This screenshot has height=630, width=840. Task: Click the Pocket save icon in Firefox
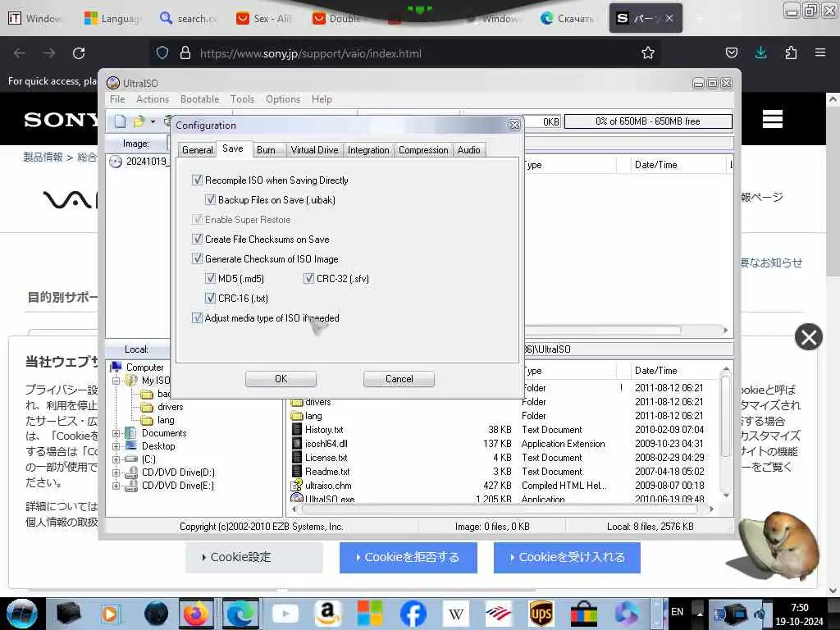[x=731, y=53]
